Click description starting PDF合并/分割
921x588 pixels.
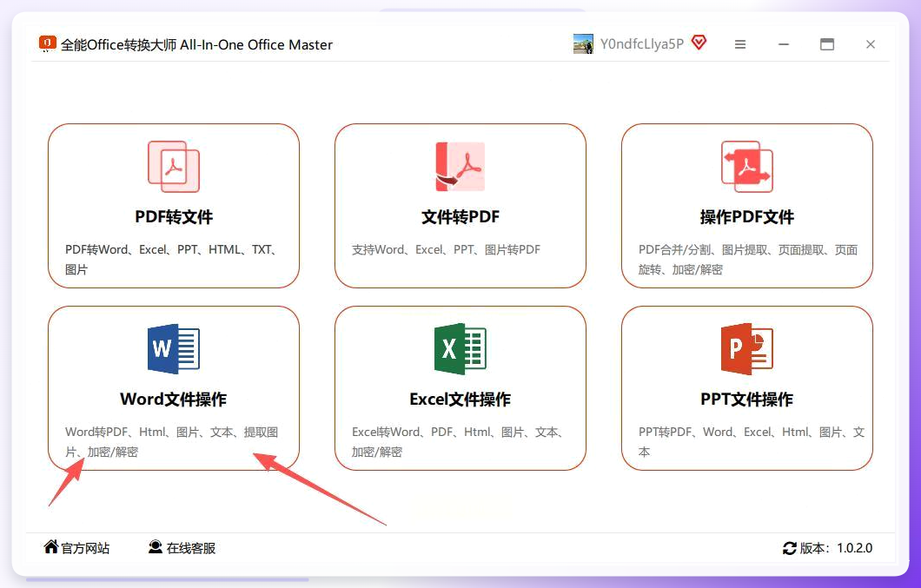[x=748, y=260]
